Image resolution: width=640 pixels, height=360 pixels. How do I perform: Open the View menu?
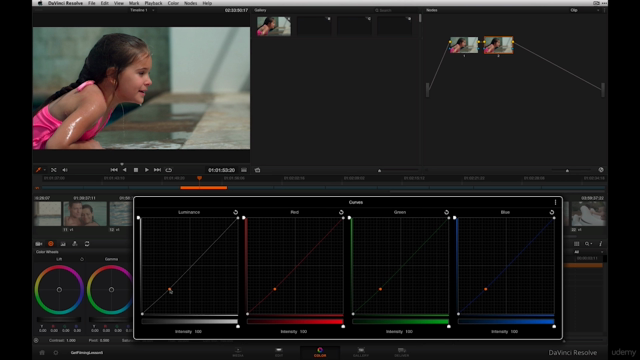pos(119,3)
